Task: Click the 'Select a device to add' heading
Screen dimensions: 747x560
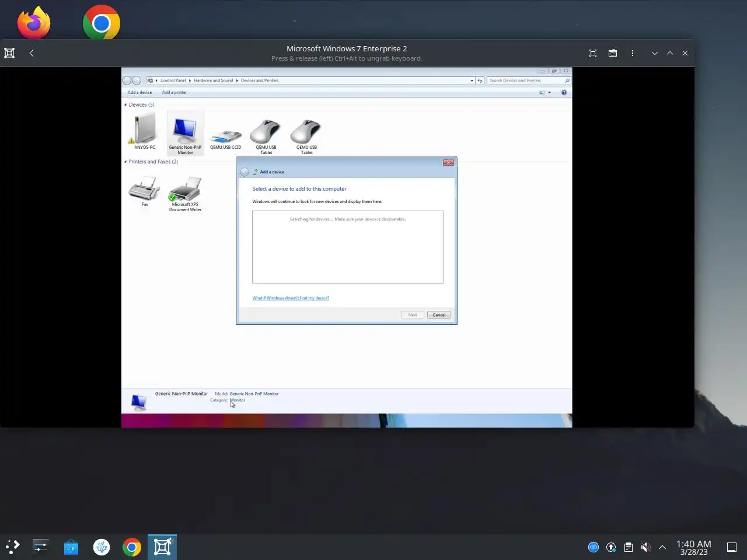Action: 299,189
